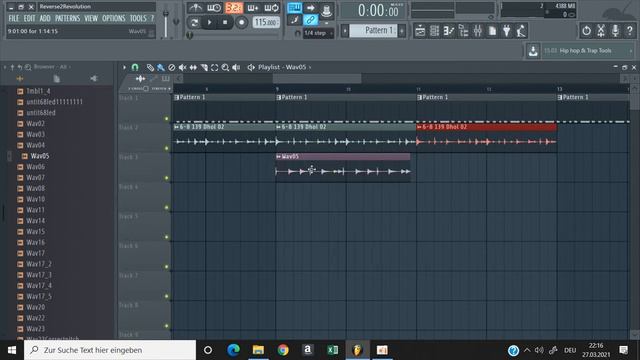Select the playlist delete tool
Screen dimensions: 640x360
pos(171,67)
